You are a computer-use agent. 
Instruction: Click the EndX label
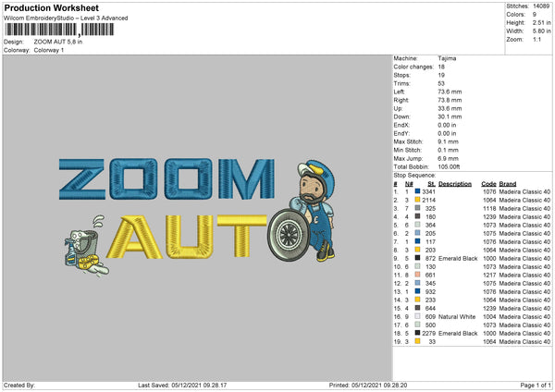click(401, 125)
